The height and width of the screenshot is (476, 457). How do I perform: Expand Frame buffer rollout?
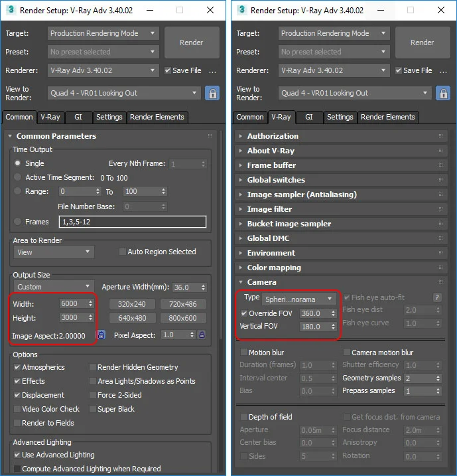(x=341, y=165)
